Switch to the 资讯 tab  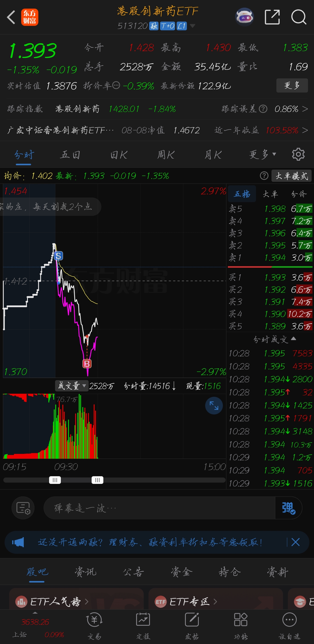85,572
